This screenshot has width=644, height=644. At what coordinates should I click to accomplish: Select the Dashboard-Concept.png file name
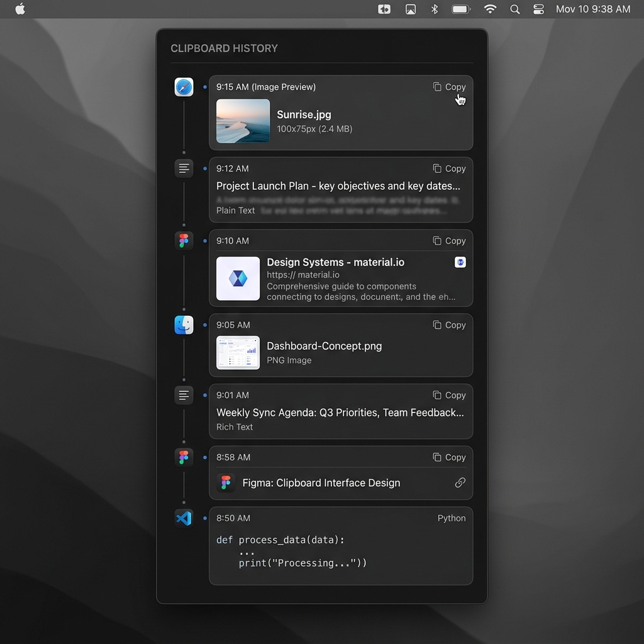pos(325,347)
